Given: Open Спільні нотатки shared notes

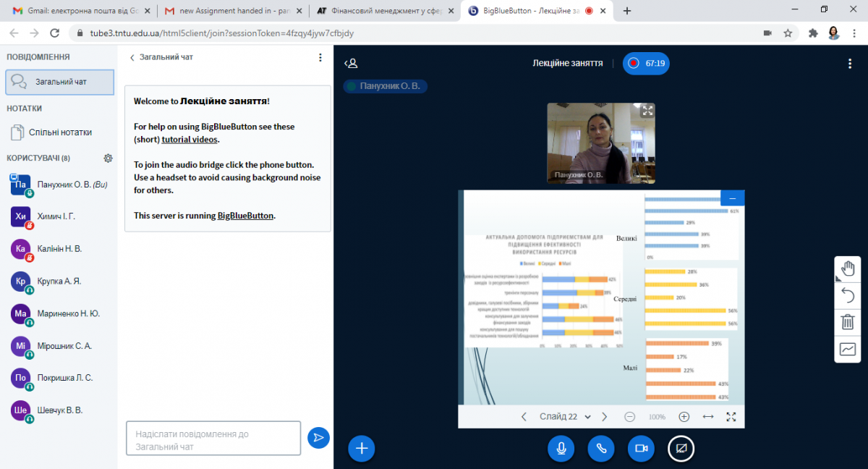Looking at the screenshot, I should click(60, 132).
